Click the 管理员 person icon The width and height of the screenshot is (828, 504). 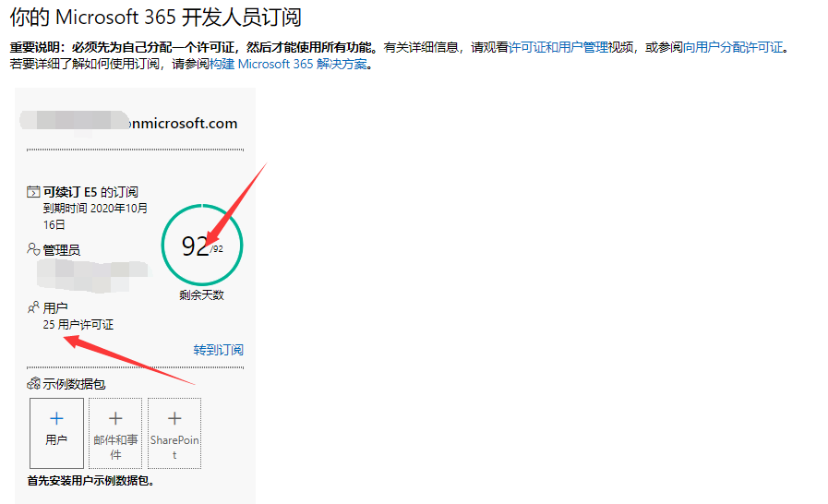point(33,249)
